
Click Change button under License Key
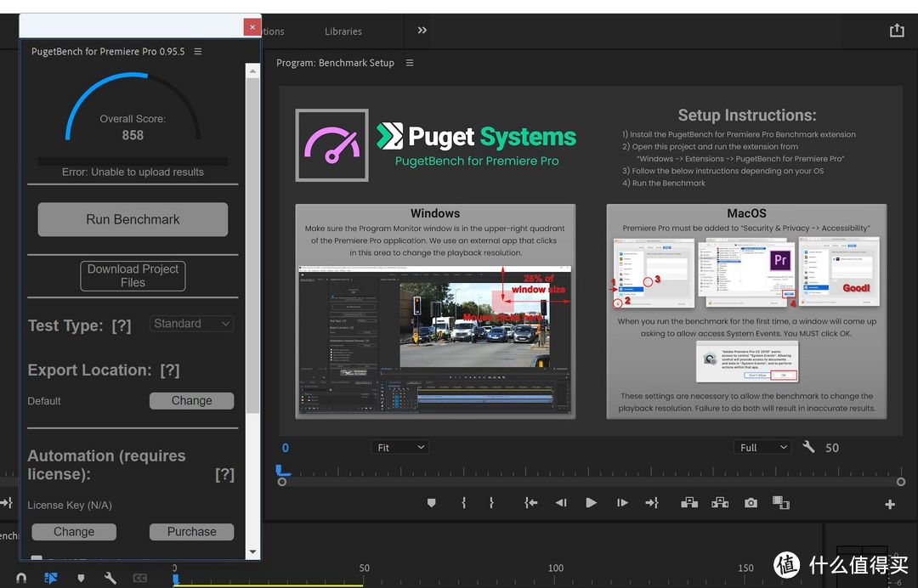coord(74,532)
